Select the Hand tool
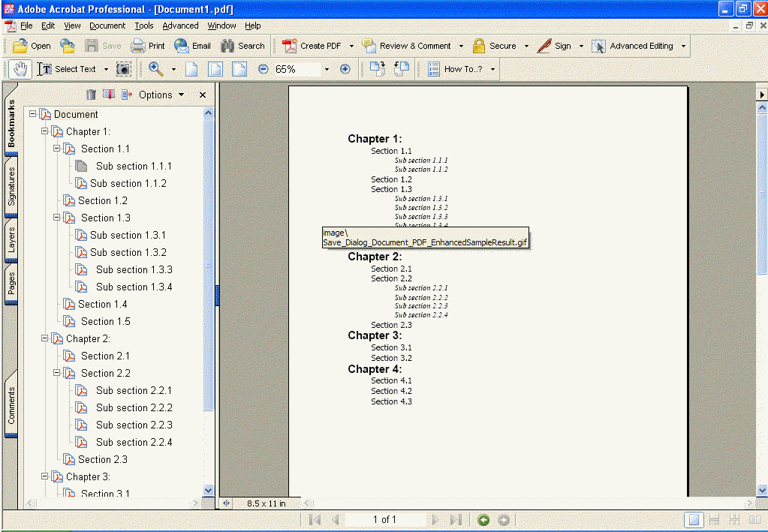The width and height of the screenshot is (768, 532). (19, 69)
